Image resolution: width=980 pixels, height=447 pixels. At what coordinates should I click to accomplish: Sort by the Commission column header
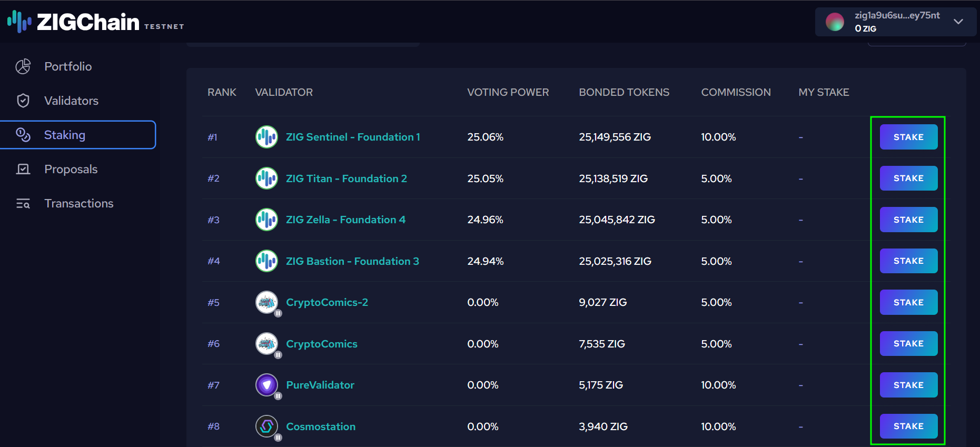tap(736, 92)
